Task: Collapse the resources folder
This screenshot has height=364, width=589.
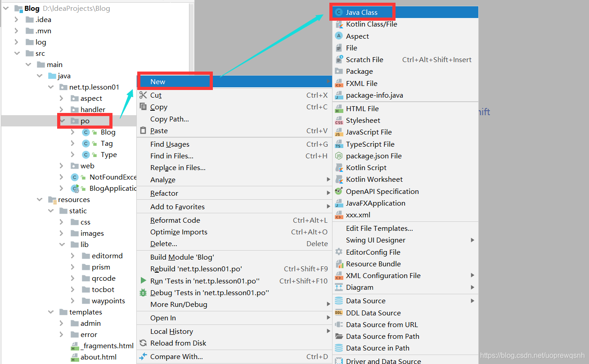Action: tap(39, 199)
